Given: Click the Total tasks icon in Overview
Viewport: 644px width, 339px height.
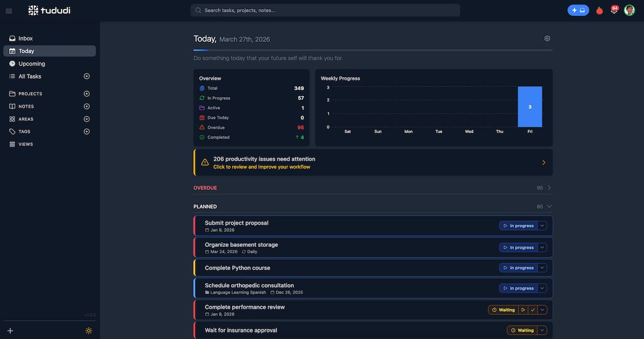Looking at the screenshot, I should (x=202, y=88).
